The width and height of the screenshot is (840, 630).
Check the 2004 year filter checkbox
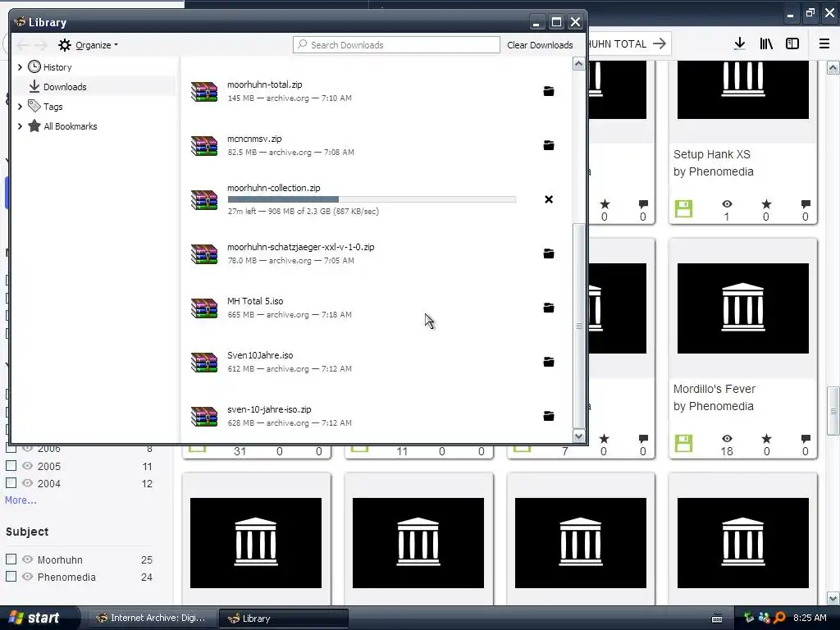pos(11,482)
